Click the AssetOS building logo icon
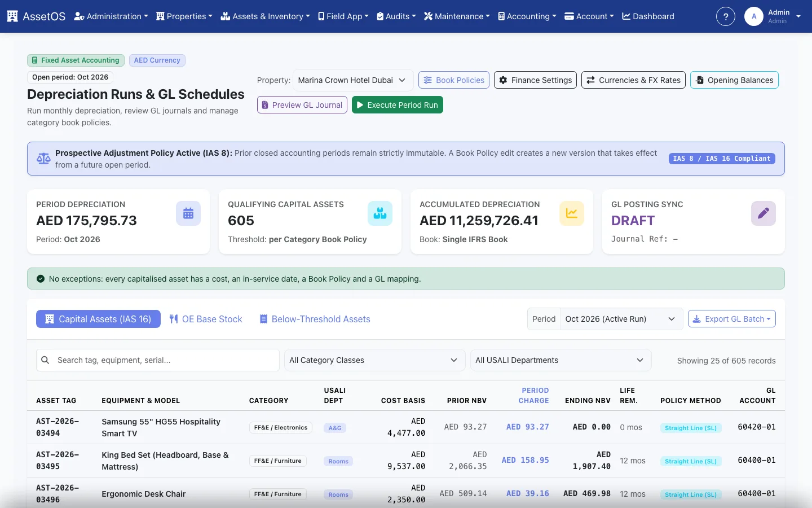Screen dimensions: 812x508 (x=12, y=16)
